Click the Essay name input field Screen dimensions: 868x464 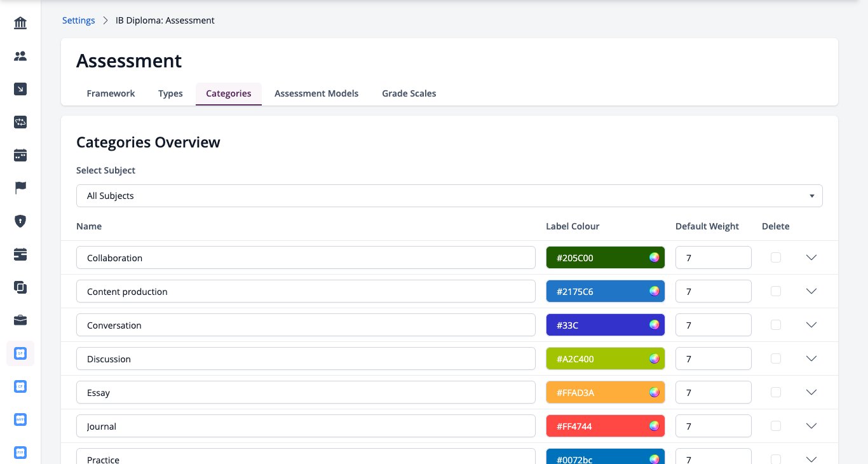coord(306,392)
